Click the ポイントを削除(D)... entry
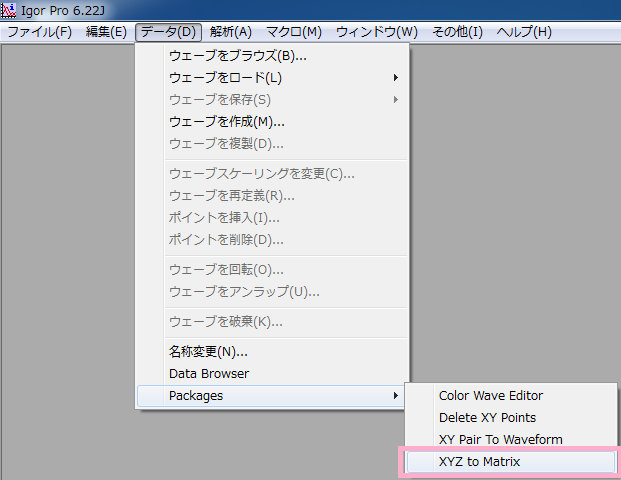 272,240
